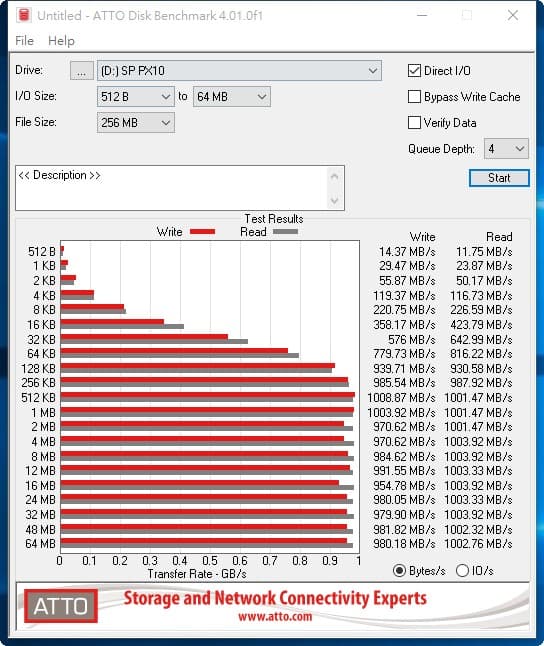Open the Help menu
Image resolution: width=544 pixels, height=646 pixels.
pyautogui.click(x=61, y=41)
